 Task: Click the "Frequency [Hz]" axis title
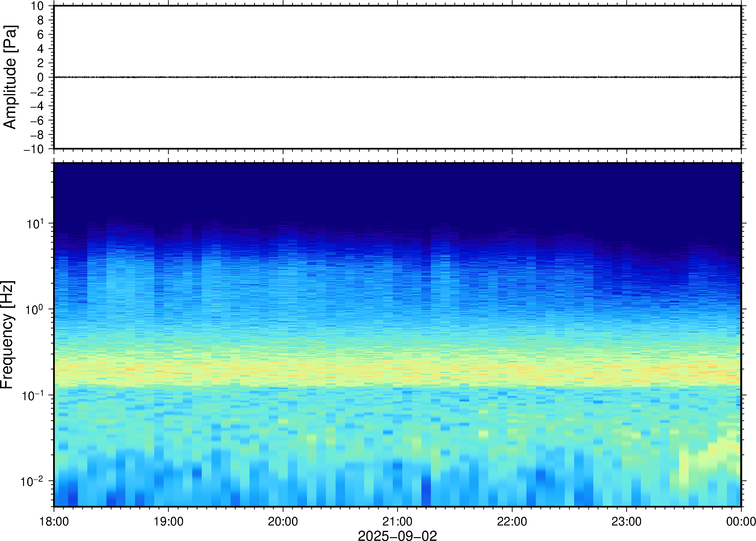point(7,335)
